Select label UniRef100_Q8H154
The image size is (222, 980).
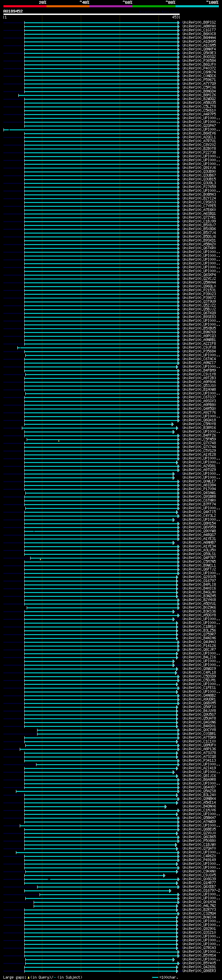199,524
